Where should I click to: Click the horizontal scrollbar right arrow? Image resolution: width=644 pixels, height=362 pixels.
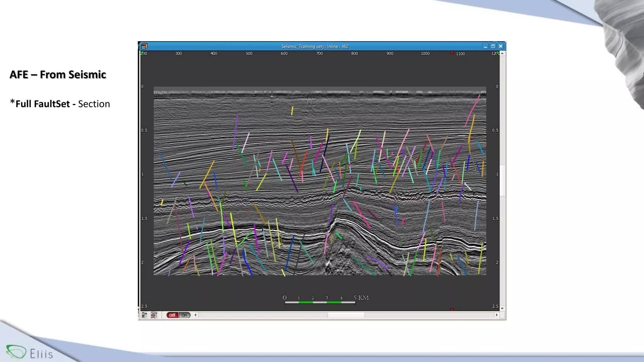[497, 315]
